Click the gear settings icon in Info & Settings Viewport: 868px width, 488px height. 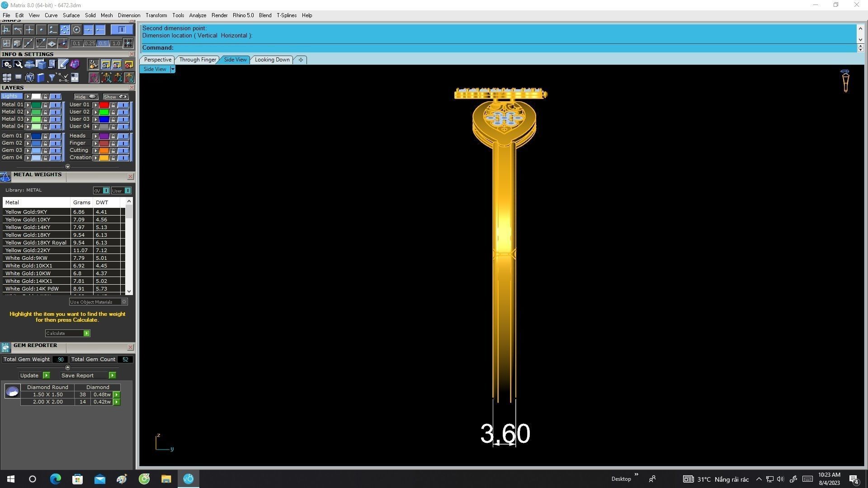click(x=7, y=65)
